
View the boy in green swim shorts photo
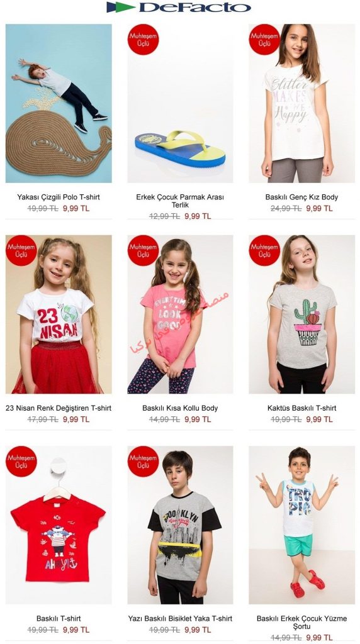(x=301, y=525)
